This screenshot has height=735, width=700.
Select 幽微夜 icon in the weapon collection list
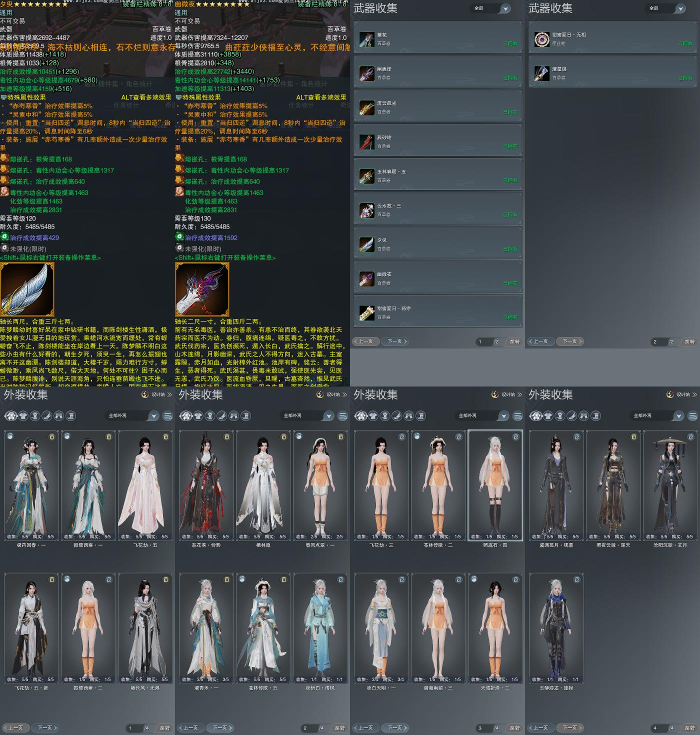366,279
